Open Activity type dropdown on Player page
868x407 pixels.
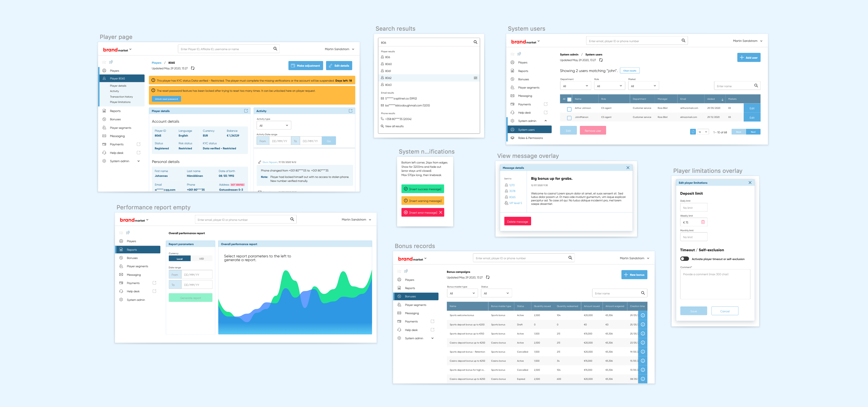(x=274, y=125)
